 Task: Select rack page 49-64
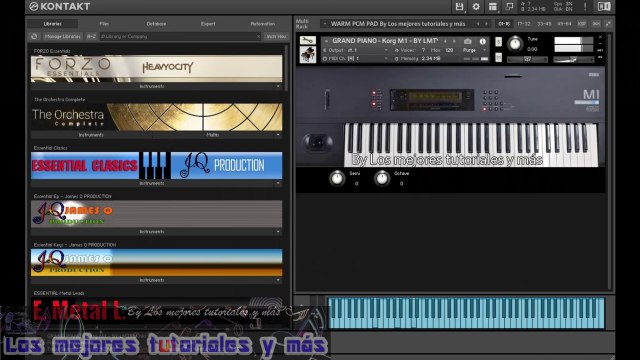(564, 24)
